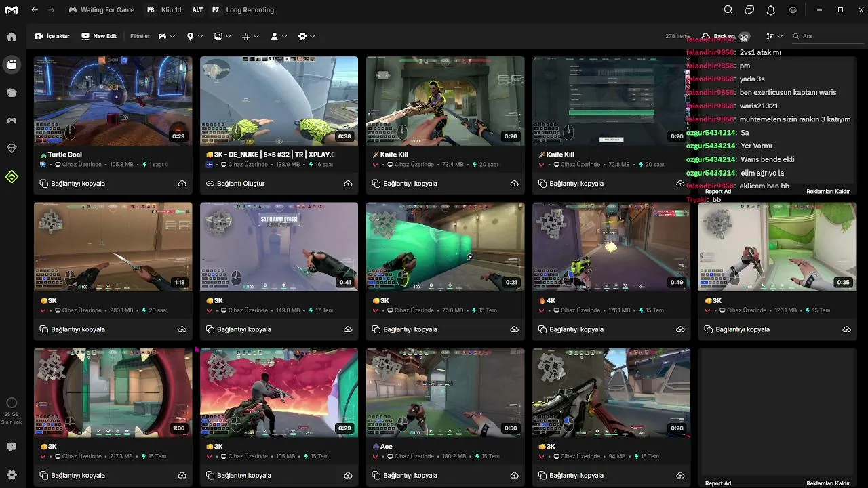Open the profile avatar menu

click(x=793, y=10)
